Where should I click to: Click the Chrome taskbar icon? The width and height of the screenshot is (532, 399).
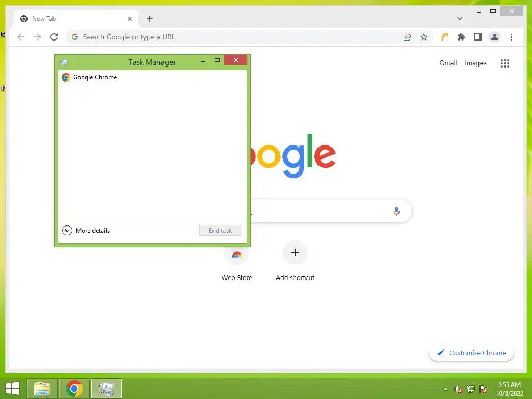click(x=74, y=389)
